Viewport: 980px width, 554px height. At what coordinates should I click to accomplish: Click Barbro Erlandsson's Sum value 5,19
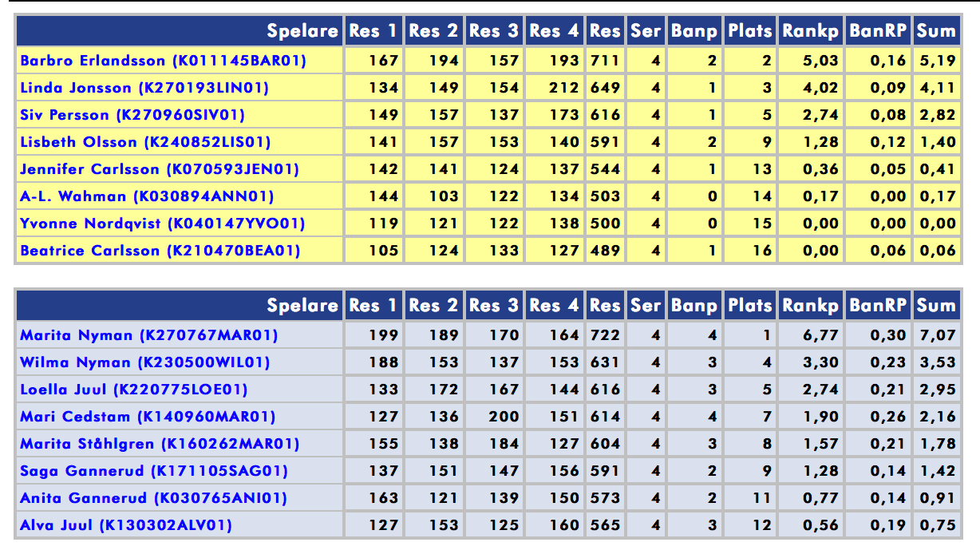click(936, 61)
